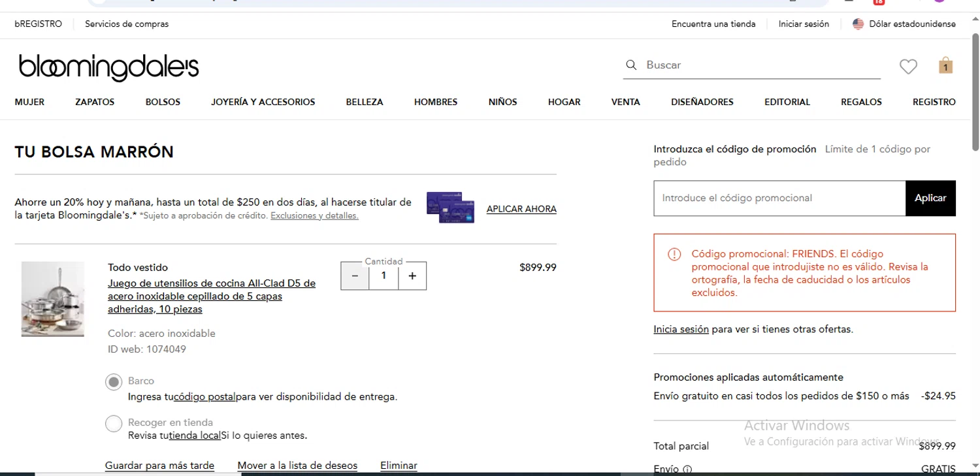Click APLICAR AHORA card link
Screen dimensions: 980x476
tap(521, 209)
